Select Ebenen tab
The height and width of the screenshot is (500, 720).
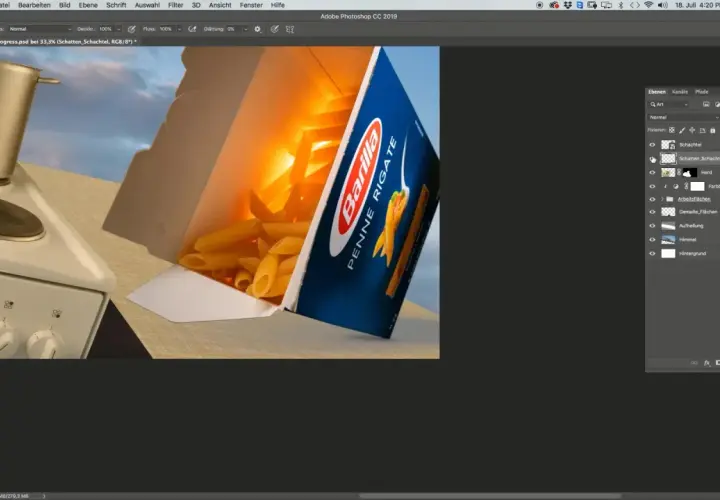pyautogui.click(x=657, y=92)
